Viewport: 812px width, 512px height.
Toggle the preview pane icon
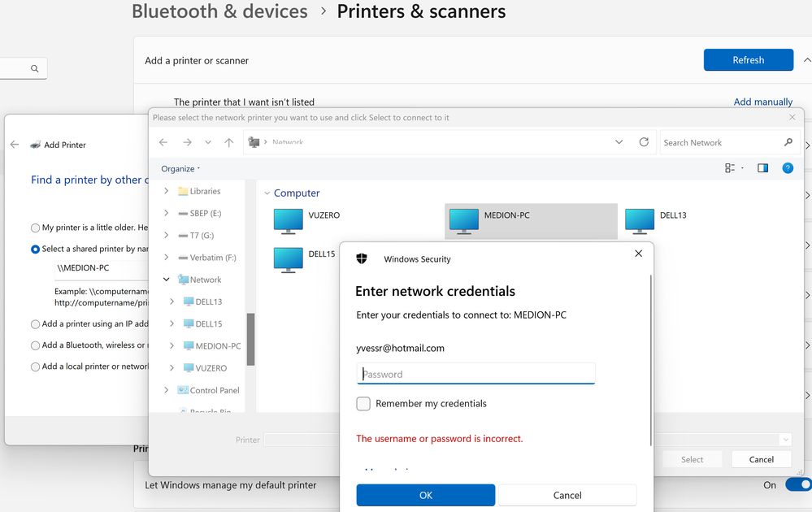coord(762,168)
